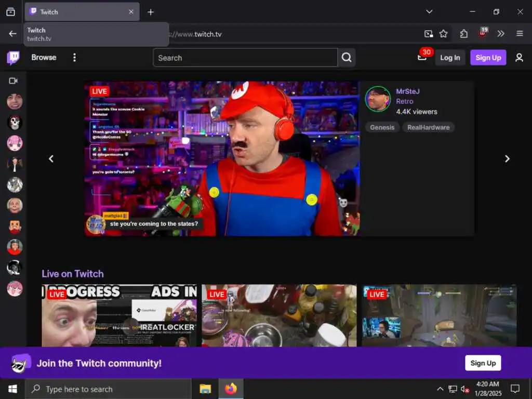Open File Explorer from the taskbar

tap(205, 389)
